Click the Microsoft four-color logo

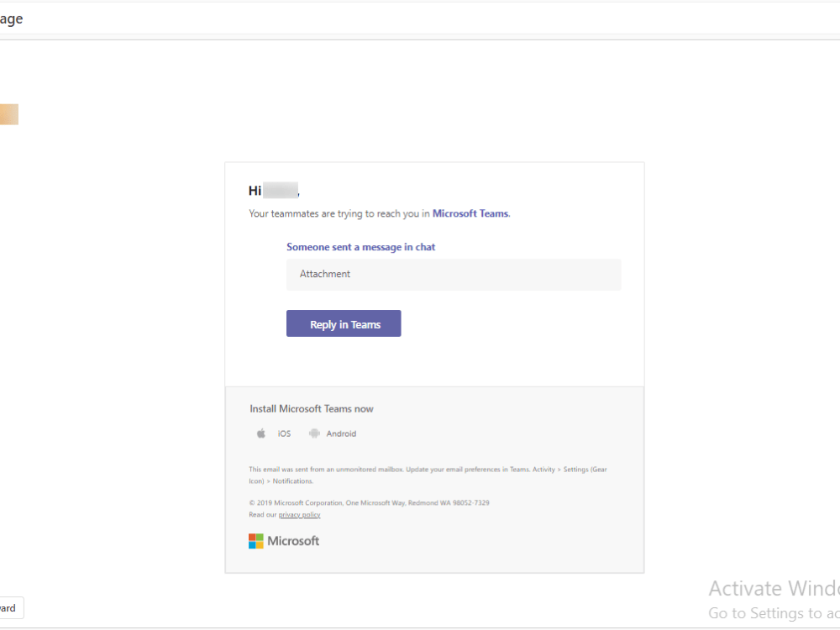(x=256, y=541)
